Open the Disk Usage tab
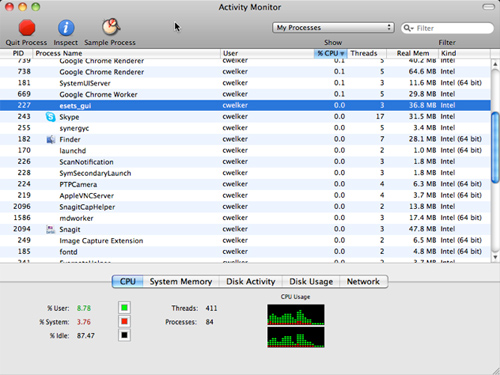Screen dimensions: 500x375 click(311, 281)
